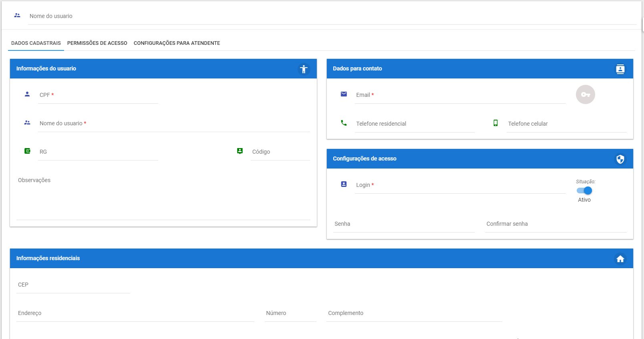The image size is (644, 339).
Task: Click the person icon beside CPF
Action: pyautogui.click(x=27, y=94)
